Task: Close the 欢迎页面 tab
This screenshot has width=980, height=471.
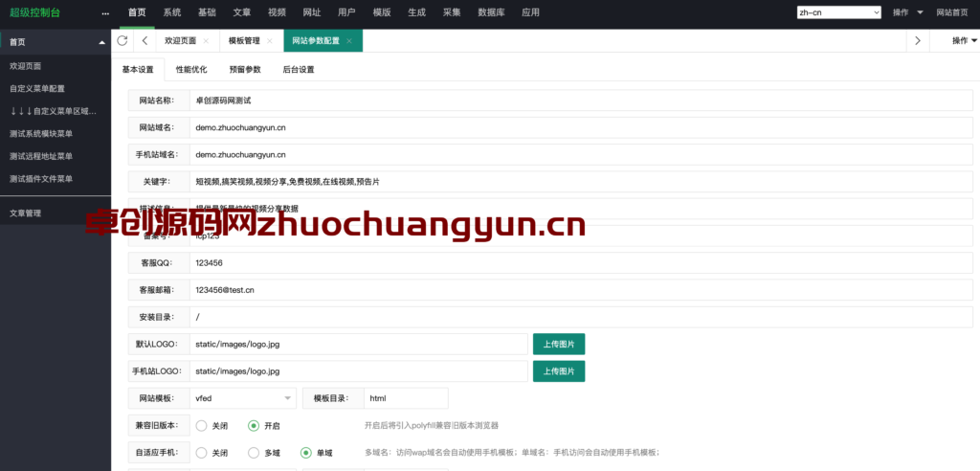Action: [206, 40]
